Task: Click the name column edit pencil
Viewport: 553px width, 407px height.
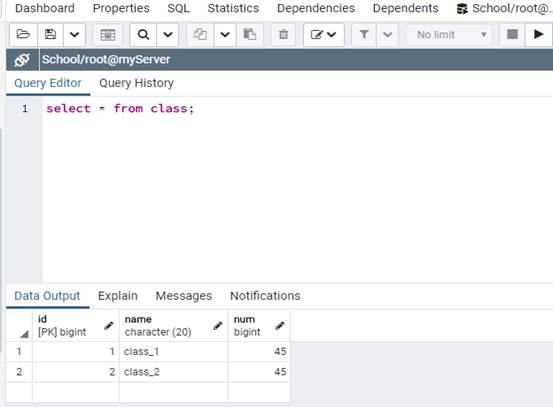Action: [218, 326]
